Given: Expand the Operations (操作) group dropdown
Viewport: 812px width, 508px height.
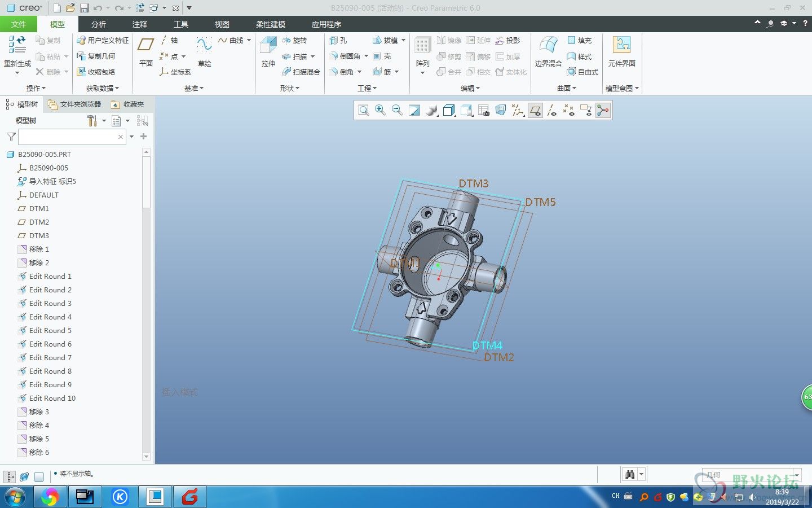Looking at the screenshot, I should pyautogui.click(x=36, y=88).
